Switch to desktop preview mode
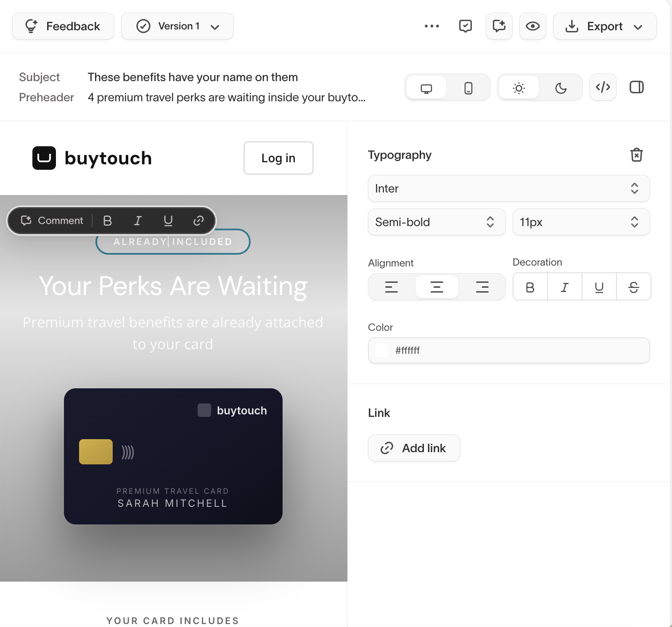Viewport: 672px width, 627px height. click(426, 87)
